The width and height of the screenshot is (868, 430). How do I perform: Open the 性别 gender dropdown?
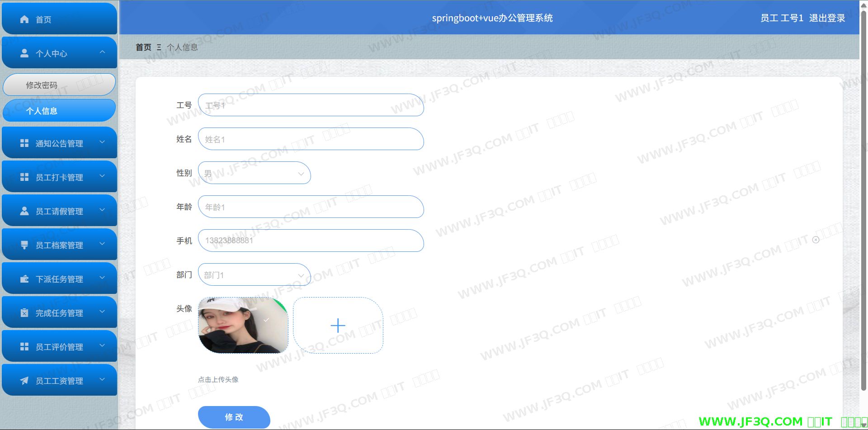[254, 173]
